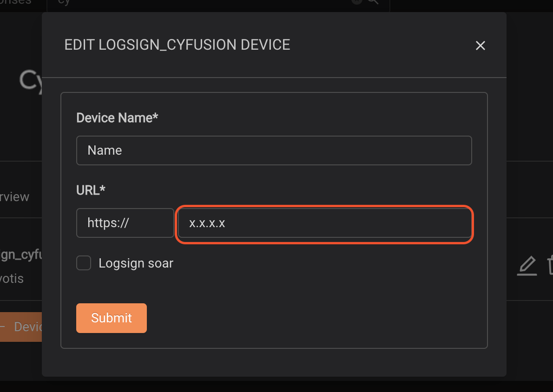Viewport: 553px width, 392px height.
Task: Click the trash delete icon at right edge
Action: click(550, 266)
